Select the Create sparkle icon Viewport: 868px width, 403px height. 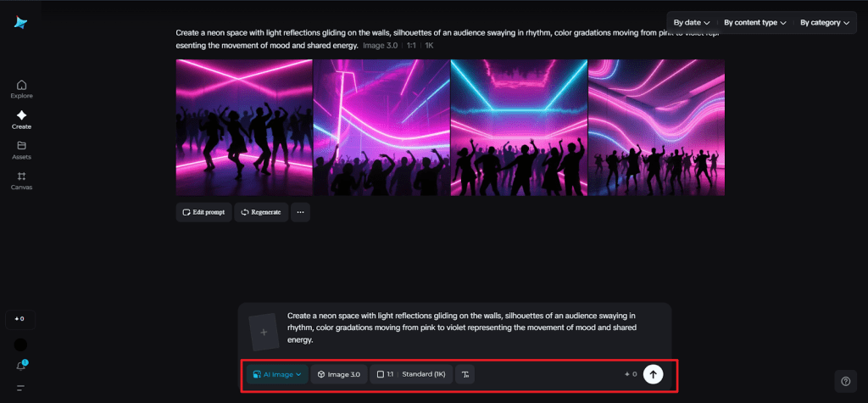click(x=21, y=119)
